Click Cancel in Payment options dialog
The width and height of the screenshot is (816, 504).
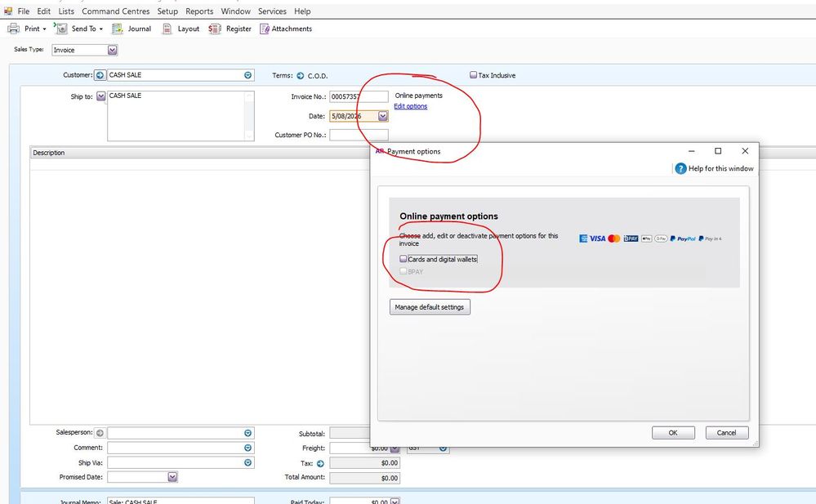(726, 433)
